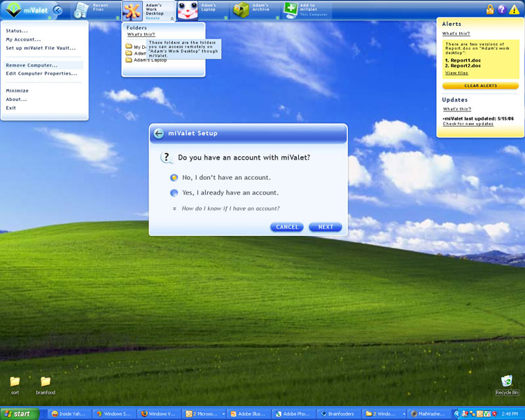Collapse miValet menu with blue arrow button

click(x=57, y=10)
